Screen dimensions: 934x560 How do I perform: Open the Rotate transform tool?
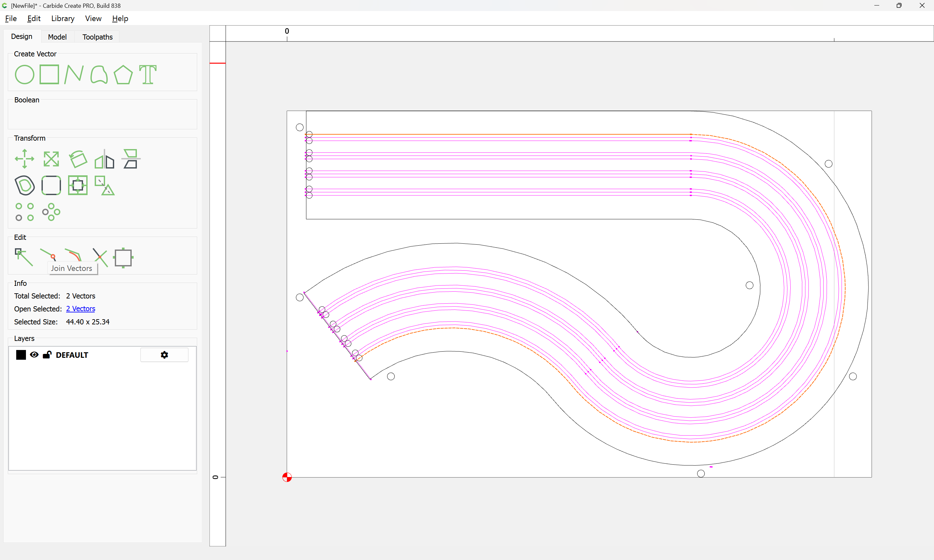click(78, 159)
